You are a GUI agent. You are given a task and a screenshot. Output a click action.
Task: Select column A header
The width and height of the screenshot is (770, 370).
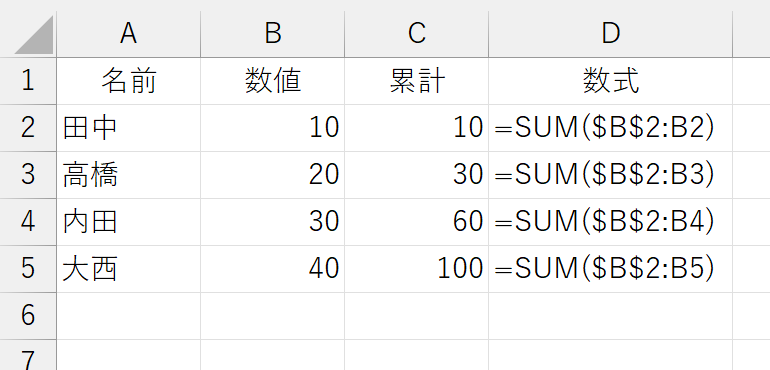128,34
